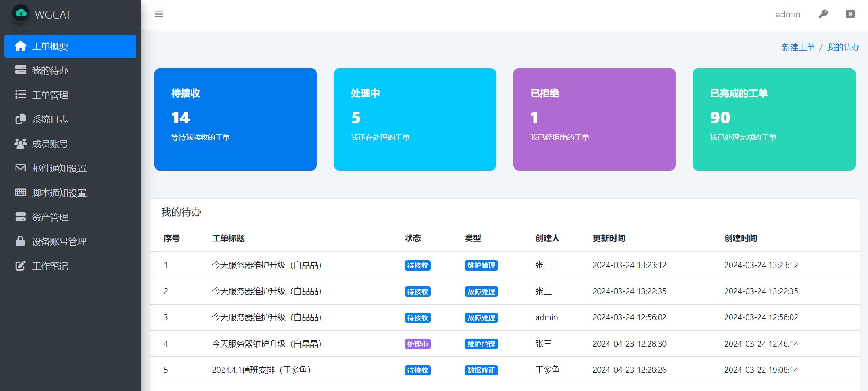
Task: Click the logout icon beside the key
Action: pos(850,14)
